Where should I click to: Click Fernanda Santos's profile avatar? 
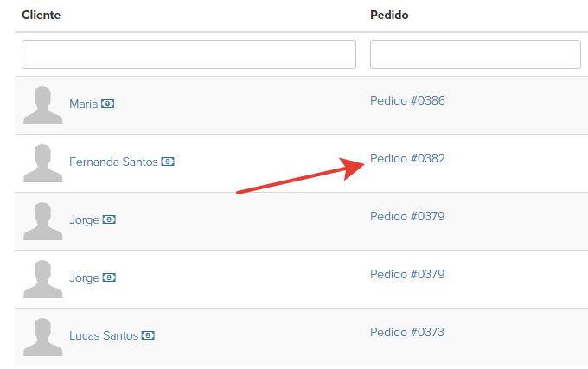click(42, 163)
